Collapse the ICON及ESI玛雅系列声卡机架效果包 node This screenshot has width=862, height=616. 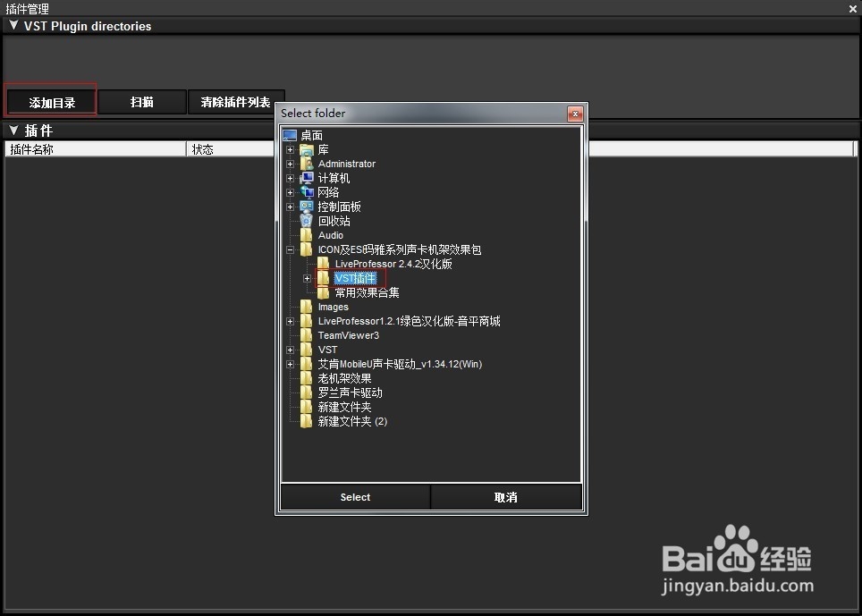pyautogui.click(x=291, y=249)
